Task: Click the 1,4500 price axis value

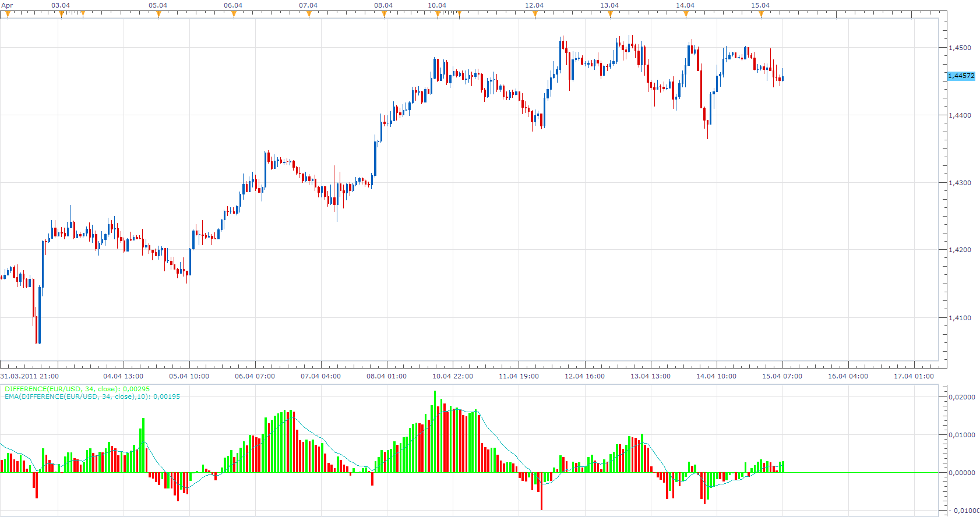Action: 960,48
